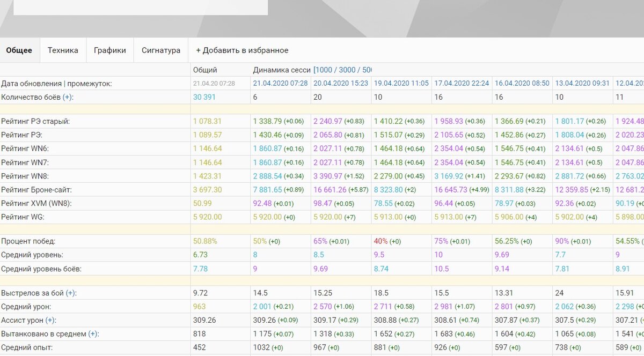Image resolution: width=644 pixels, height=356 pixels.
Task: Click the shots per battle value 18.5
Action: (x=381, y=293)
